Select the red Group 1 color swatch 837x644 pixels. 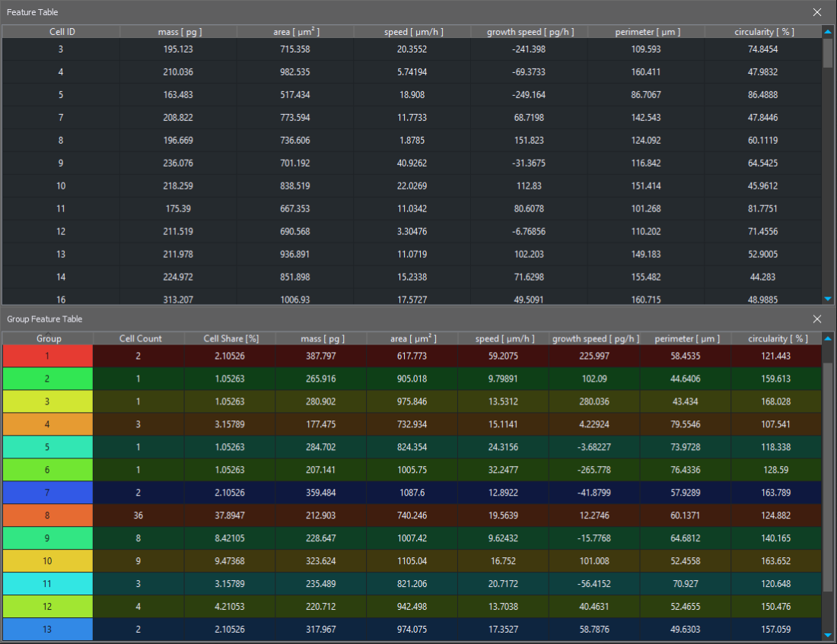click(x=48, y=356)
